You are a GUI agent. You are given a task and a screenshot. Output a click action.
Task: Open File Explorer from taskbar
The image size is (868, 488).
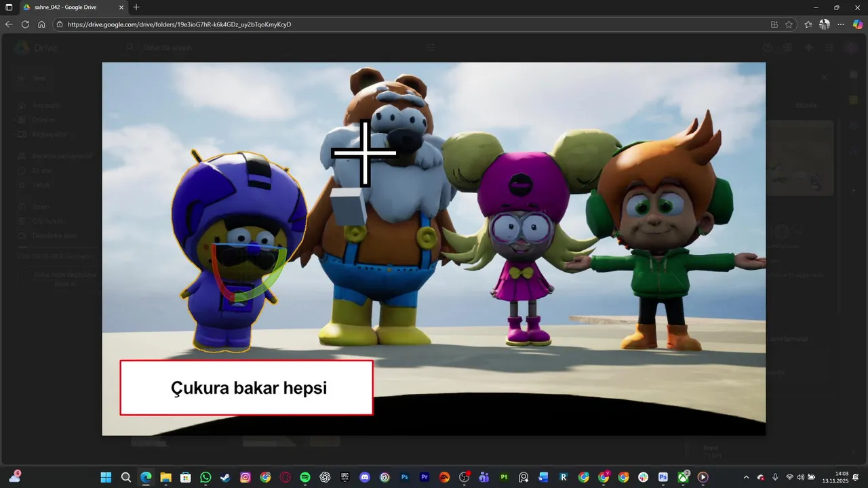click(165, 477)
